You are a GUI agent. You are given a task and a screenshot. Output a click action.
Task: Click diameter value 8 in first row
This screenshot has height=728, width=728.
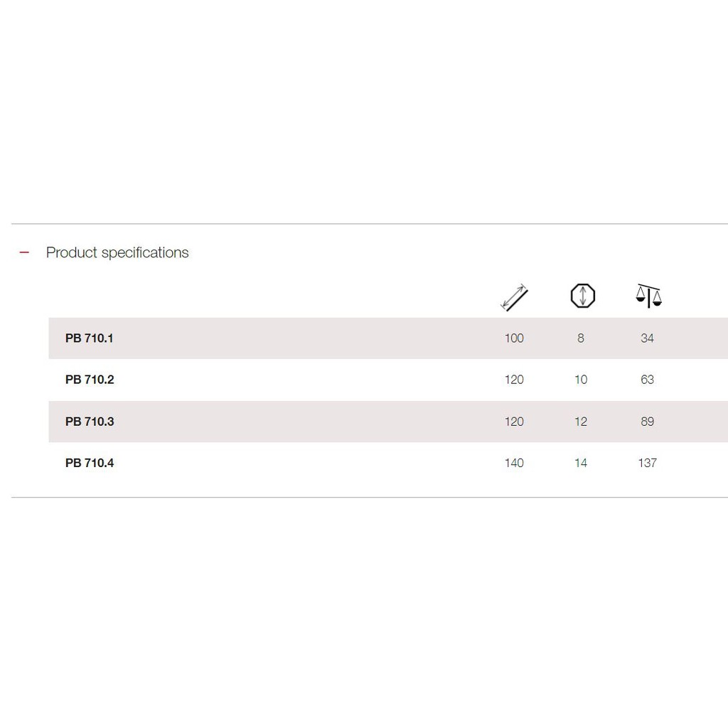[x=580, y=338]
